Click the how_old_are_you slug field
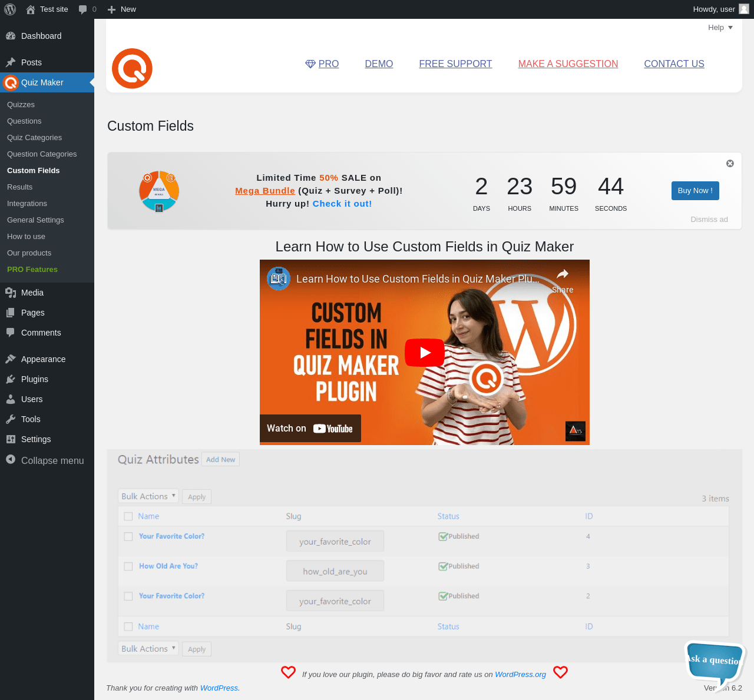The height and width of the screenshot is (700, 754). (335, 571)
